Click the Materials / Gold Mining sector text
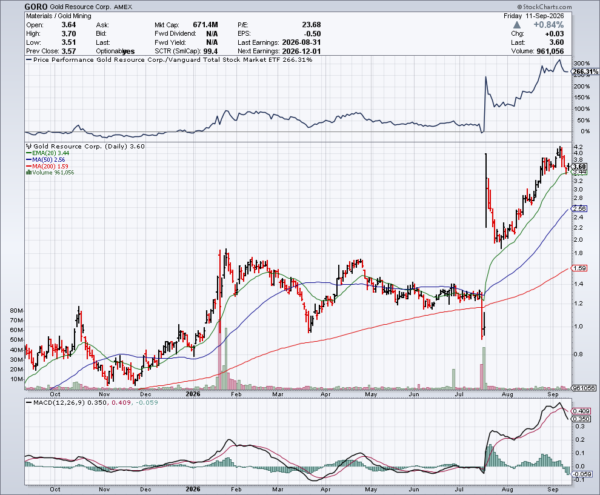This screenshot has height=495, width=600. 59,16
